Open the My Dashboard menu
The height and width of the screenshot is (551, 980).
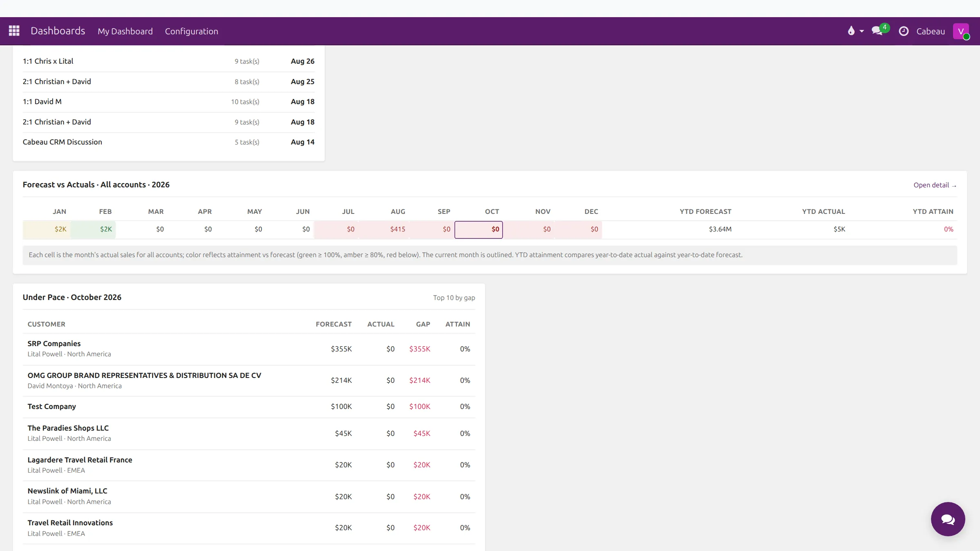pyautogui.click(x=125, y=31)
